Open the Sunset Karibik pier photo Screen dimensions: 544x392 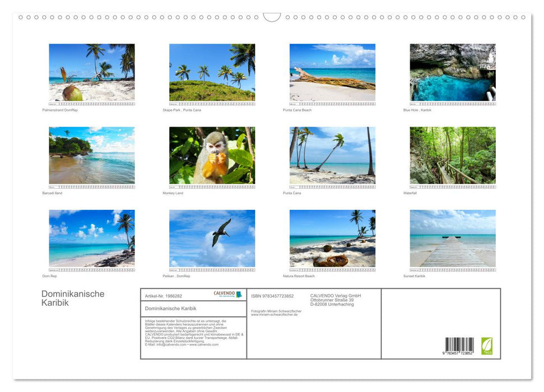pyautogui.click(x=453, y=238)
